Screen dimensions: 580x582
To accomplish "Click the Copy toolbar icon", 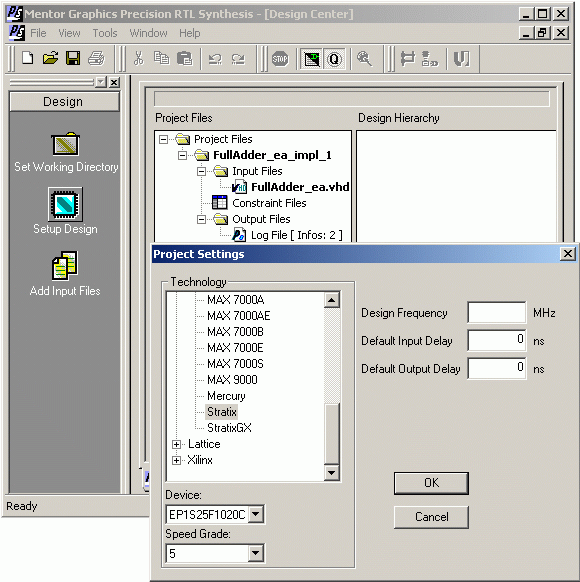I will (x=161, y=58).
